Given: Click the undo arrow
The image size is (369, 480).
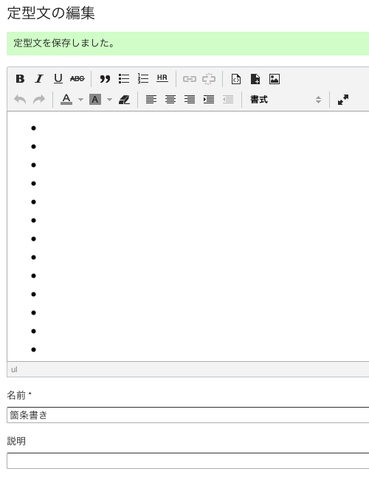Looking at the screenshot, I should point(20,99).
